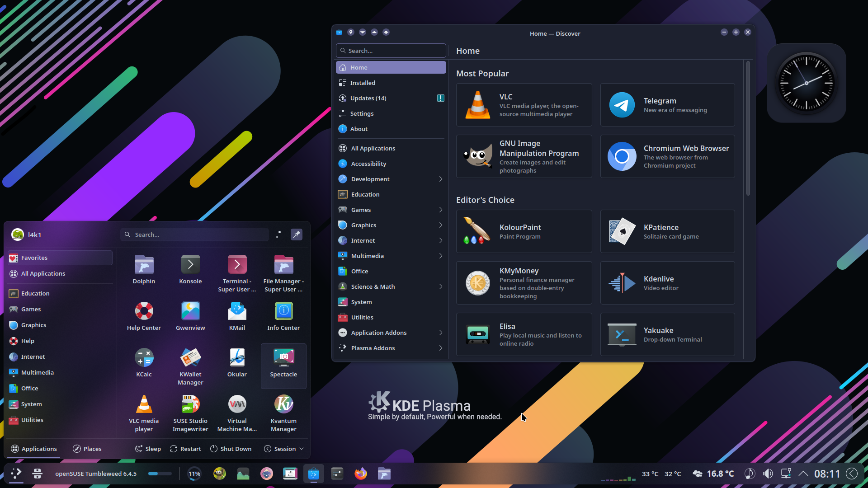868x488 pixels.
Task: Focus the Discover search field
Action: tap(391, 51)
